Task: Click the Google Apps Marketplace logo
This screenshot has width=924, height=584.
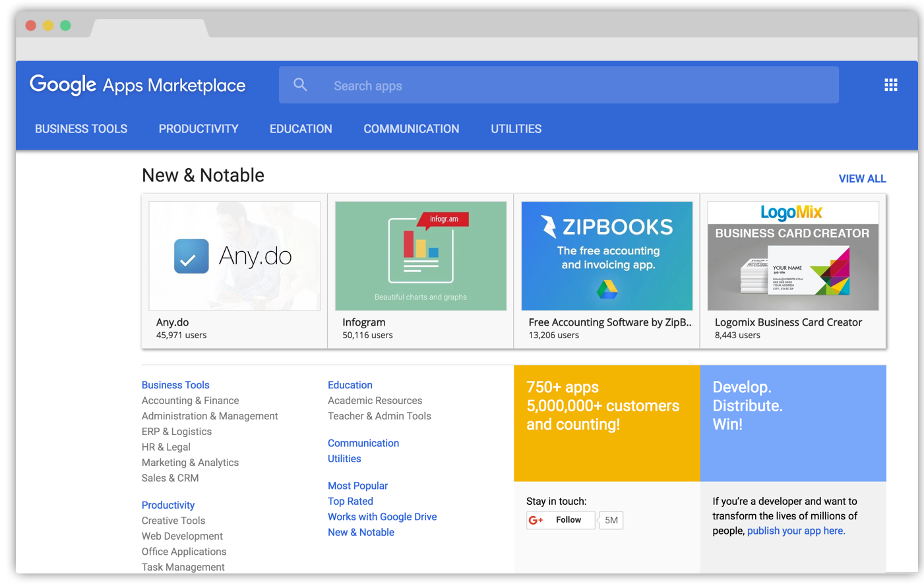Action: (x=137, y=85)
